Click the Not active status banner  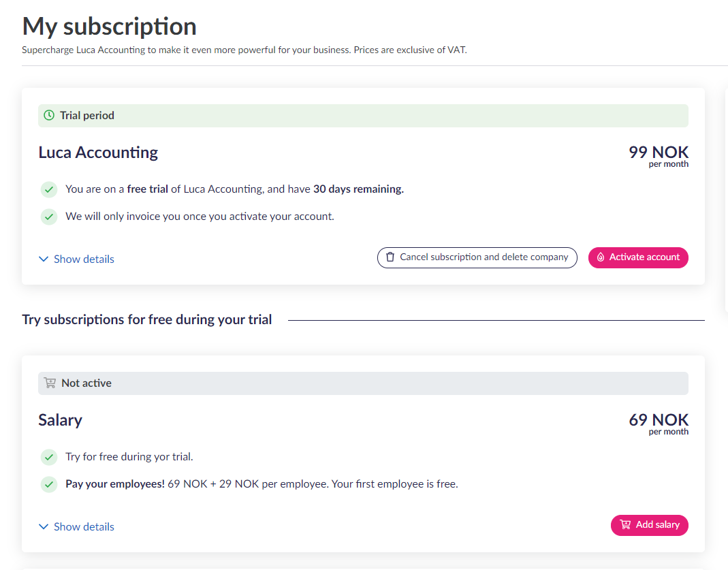363,383
